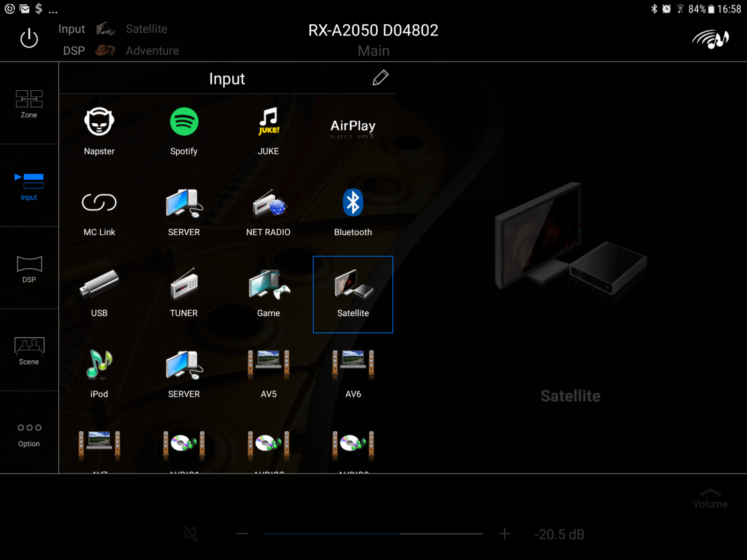The image size is (747, 560).
Task: Switch to the Bluetooth input
Action: coord(353,213)
